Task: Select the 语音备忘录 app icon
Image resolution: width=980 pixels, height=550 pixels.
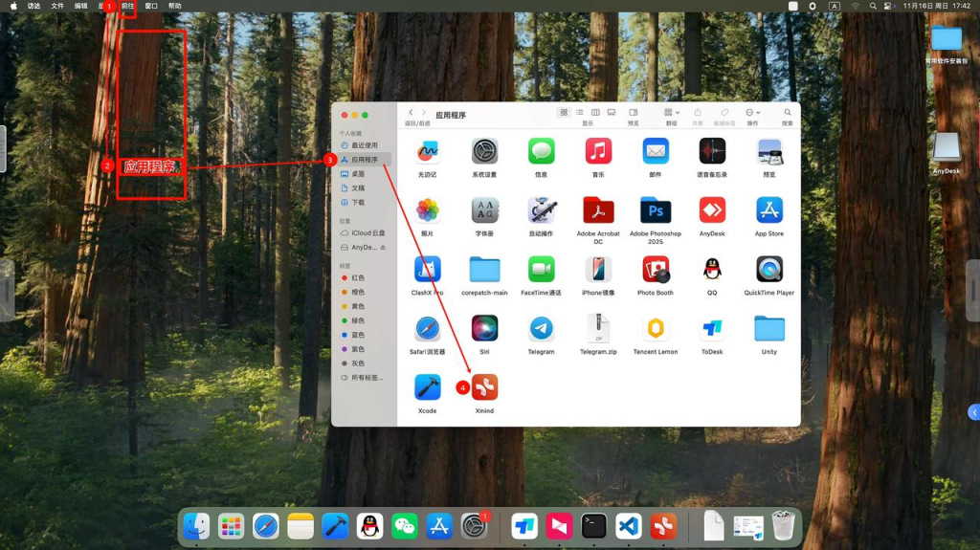Action: click(712, 151)
